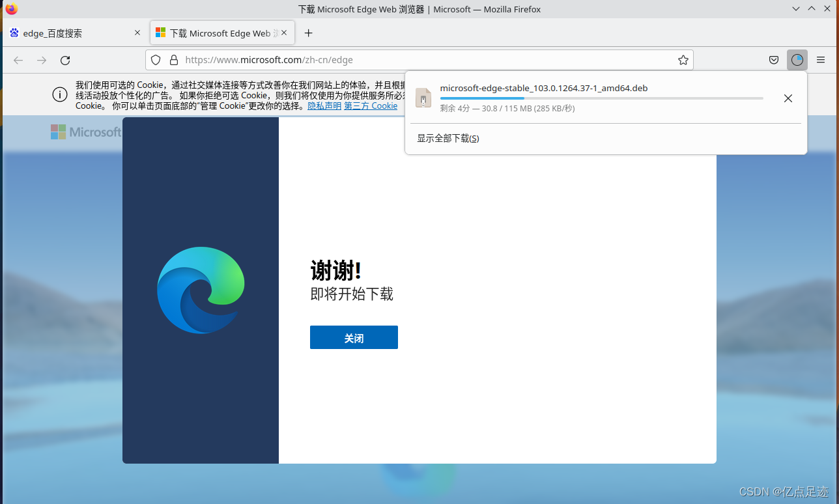The height and width of the screenshot is (504, 839).
Task: Go forward to the next page
Action: [x=42, y=60]
